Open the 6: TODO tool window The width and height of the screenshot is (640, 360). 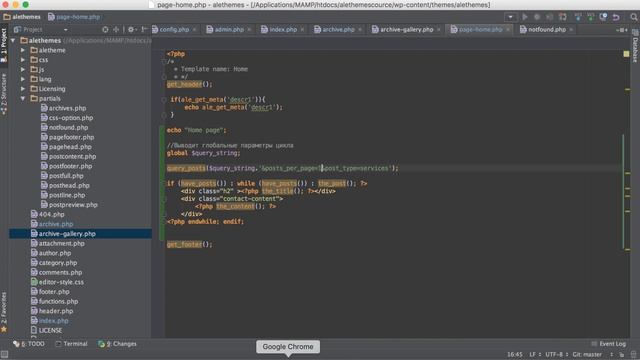point(29,344)
